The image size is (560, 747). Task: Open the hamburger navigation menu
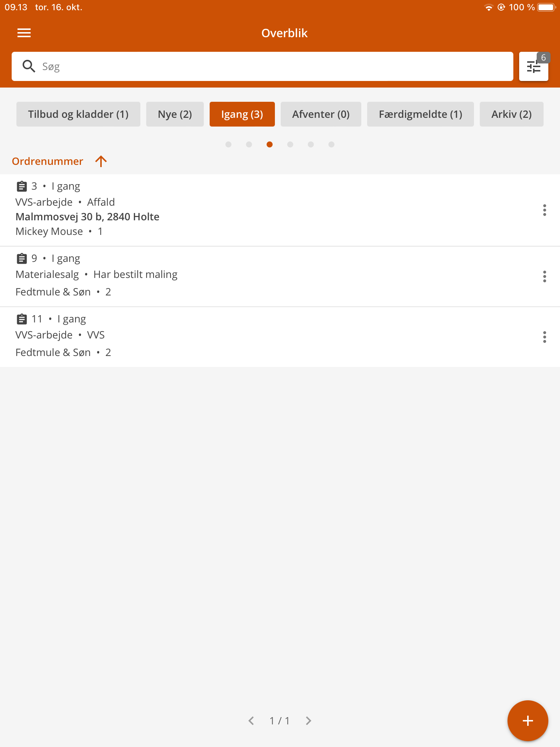(x=24, y=33)
